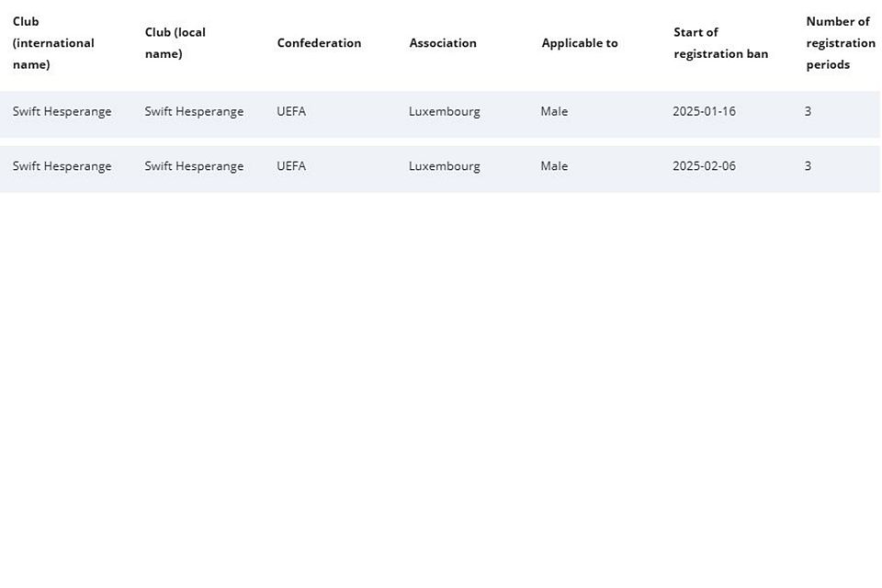The width and height of the screenshot is (882, 588).
Task: Click the "Club (international name)" column header
Action: [x=53, y=43]
